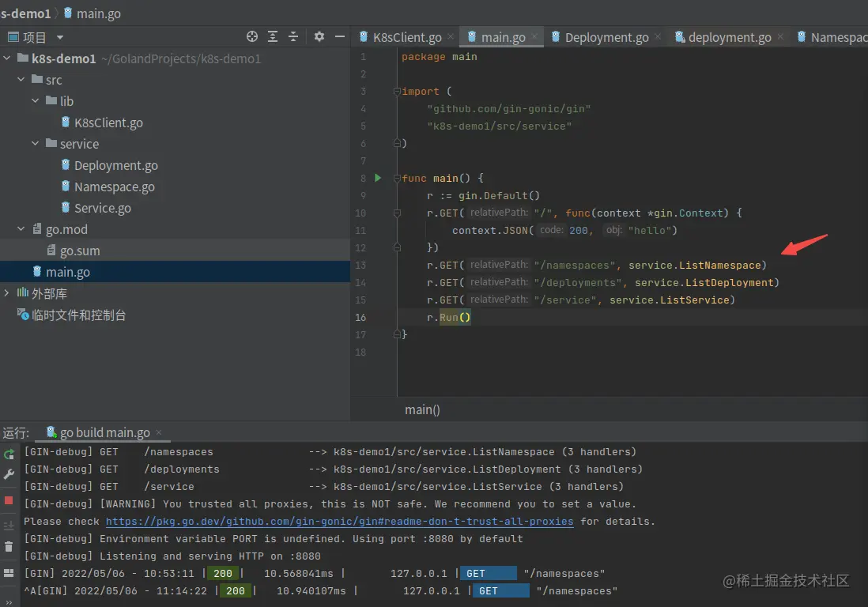Viewport: 868px width, 607px height.
Task: Click service.ListNamespace in line 13
Action: coord(695,265)
